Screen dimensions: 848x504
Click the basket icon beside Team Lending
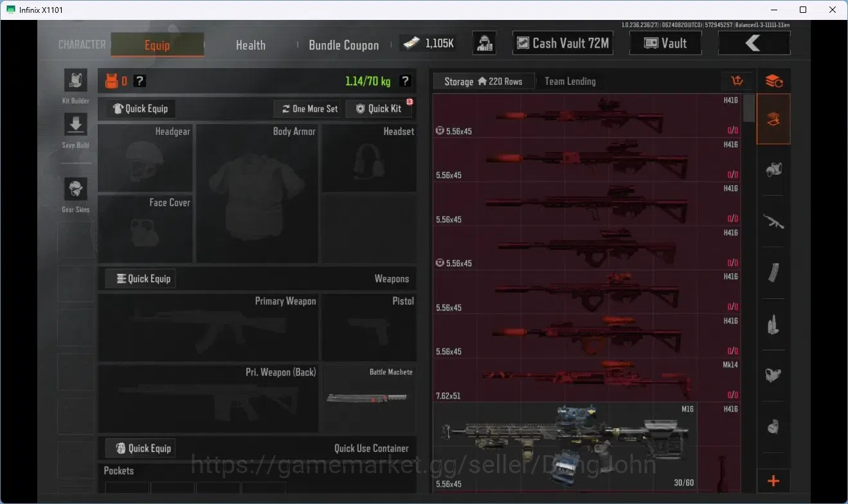pos(737,81)
